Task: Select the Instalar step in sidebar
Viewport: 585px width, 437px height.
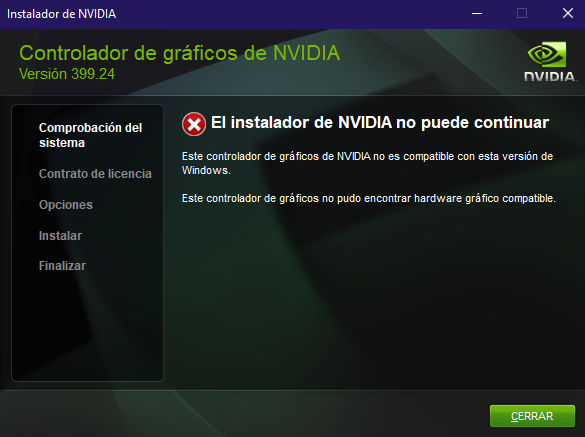Action: tap(60, 235)
